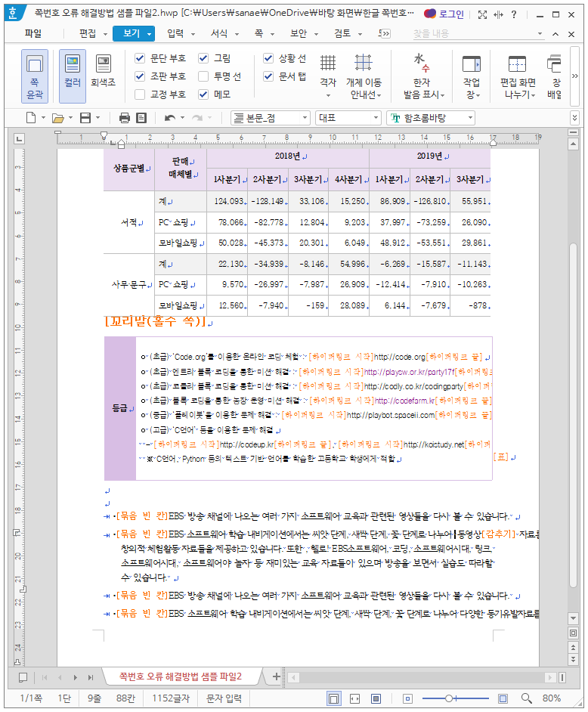Click the vertical scrollbar thumb
588x712 pixels.
[x=574, y=416]
